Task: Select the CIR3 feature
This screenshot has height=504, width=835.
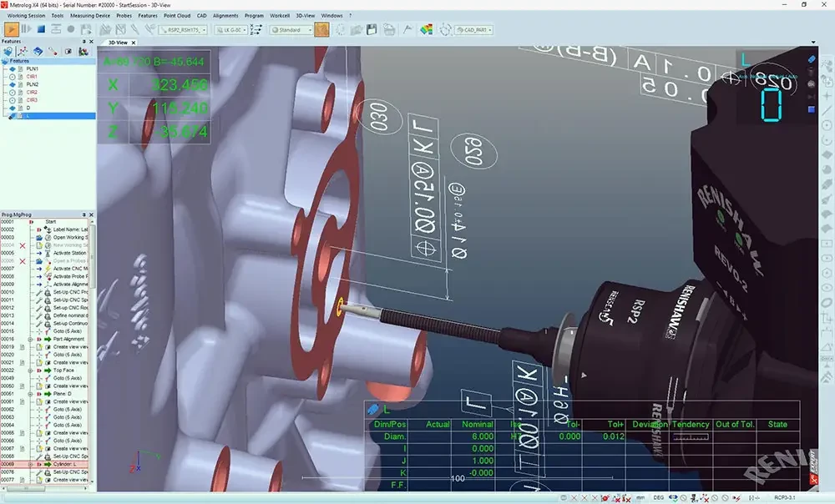Action: pos(32,99)
